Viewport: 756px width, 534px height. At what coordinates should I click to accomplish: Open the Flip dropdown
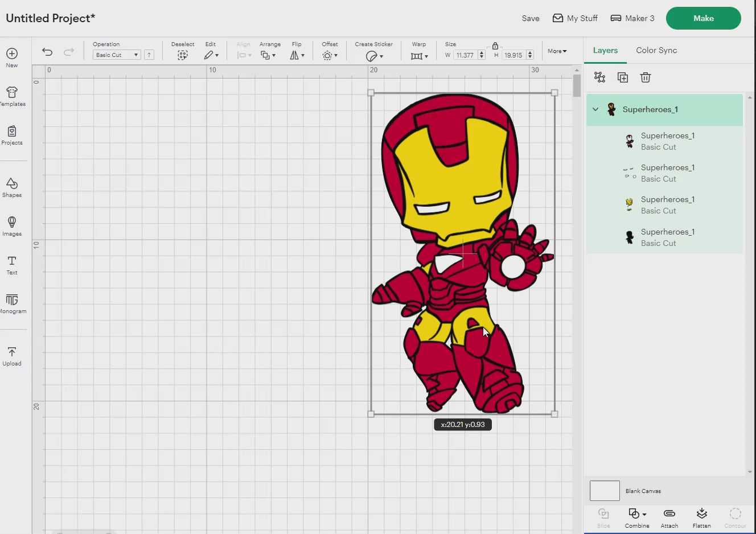click(x=297, y=55)
